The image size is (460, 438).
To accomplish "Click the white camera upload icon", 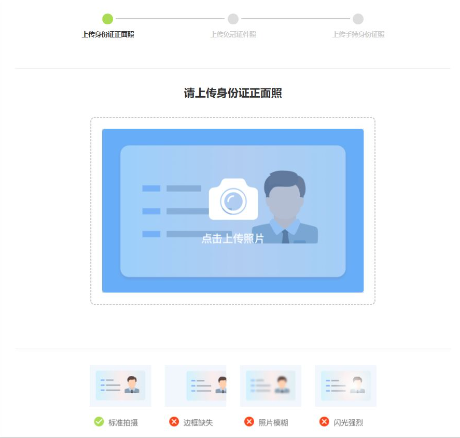I will [x=233, y=199].
